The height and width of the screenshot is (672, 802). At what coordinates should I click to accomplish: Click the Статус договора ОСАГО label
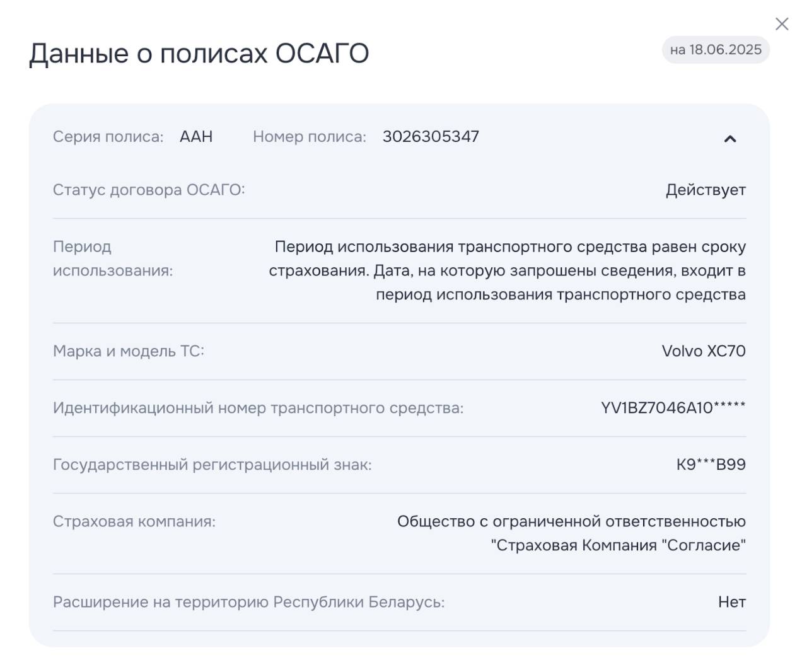[x=149, y=190]
